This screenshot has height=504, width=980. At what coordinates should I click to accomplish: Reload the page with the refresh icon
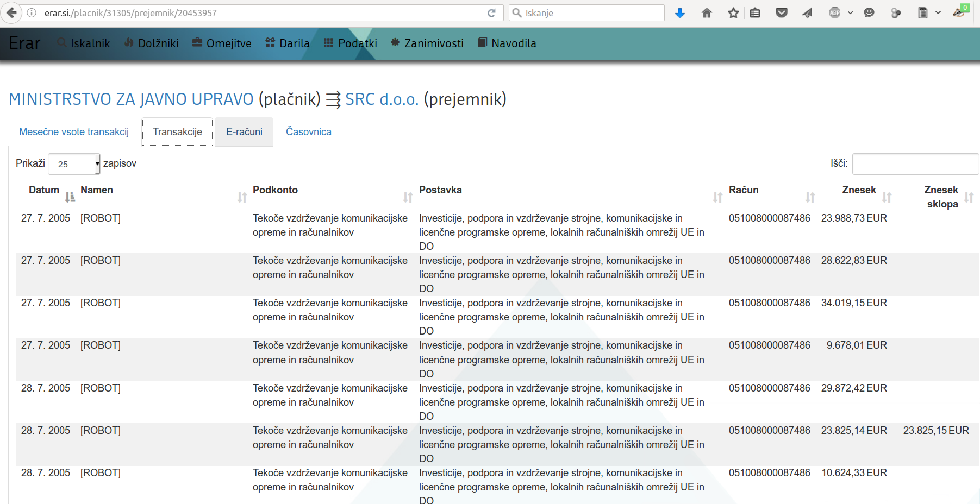click(491, 12)
